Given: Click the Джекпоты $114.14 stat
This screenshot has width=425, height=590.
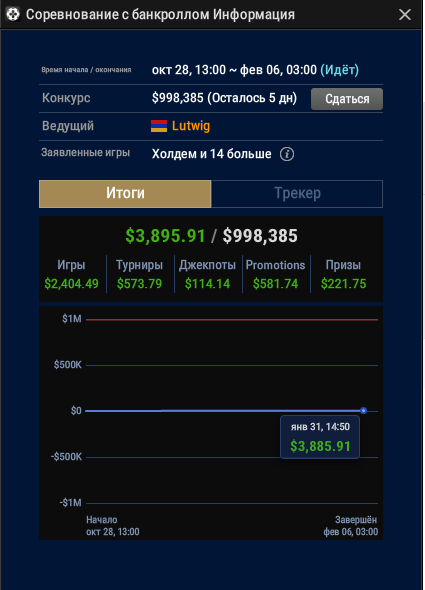Looking at the screenshot, I should 207,274.
